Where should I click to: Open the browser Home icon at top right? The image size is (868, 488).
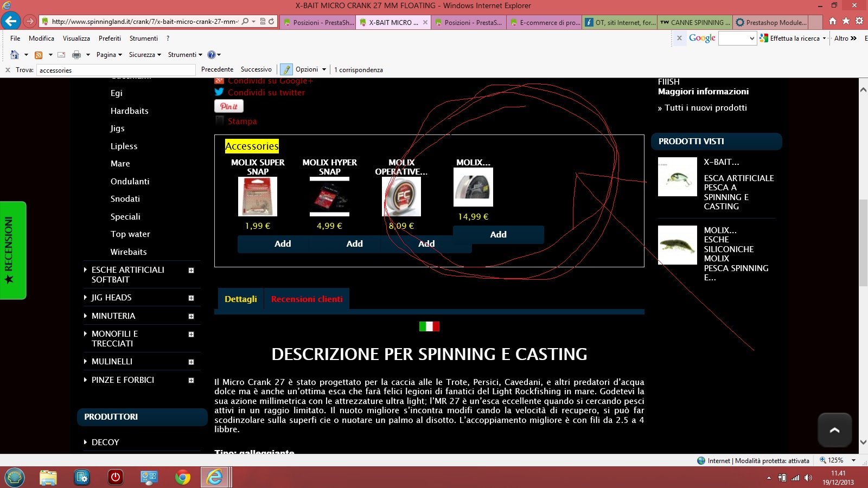(x=833, y=21)
